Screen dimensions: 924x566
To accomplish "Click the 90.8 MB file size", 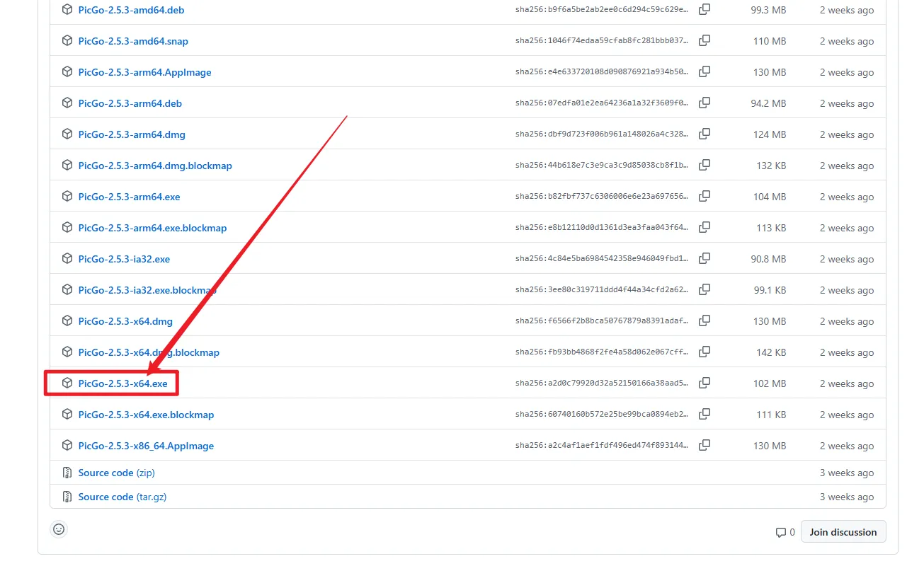I will [768, 259].
